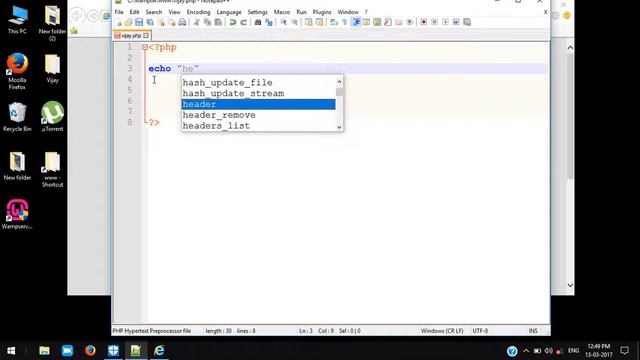Toggle file monitoring eye icon

pyautogui.click(x=409, y=22)
